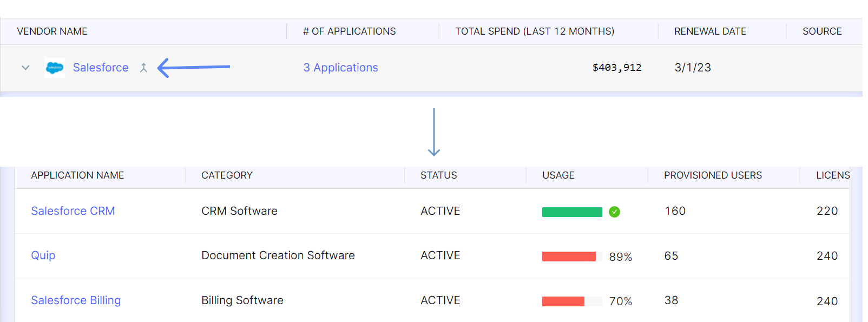Click the red usage bar for Salesforce Billing
Image resolution: width=868 pixels, height=322 pixels.
point(563,301)
